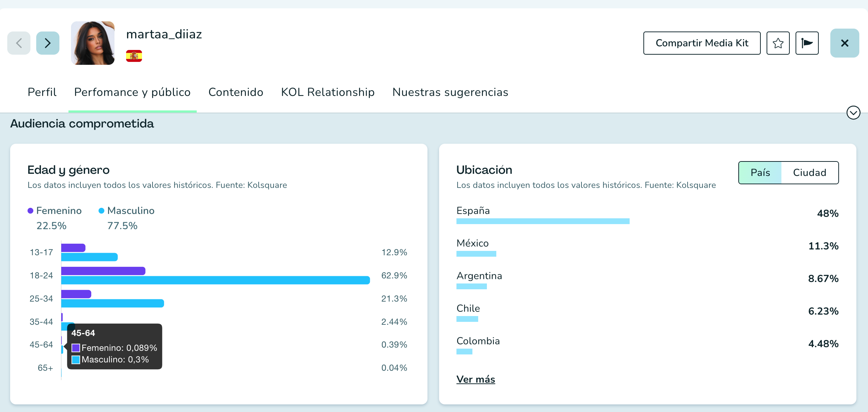868x412 pixels.
Task: Click the Masculino legend dot
Action: (x=101, y=211)
